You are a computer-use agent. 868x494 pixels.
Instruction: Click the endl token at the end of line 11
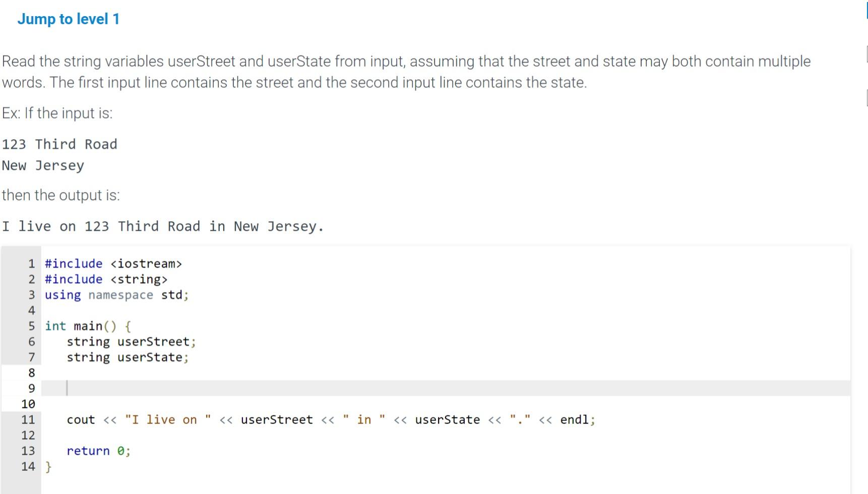[x=575, y=419]
